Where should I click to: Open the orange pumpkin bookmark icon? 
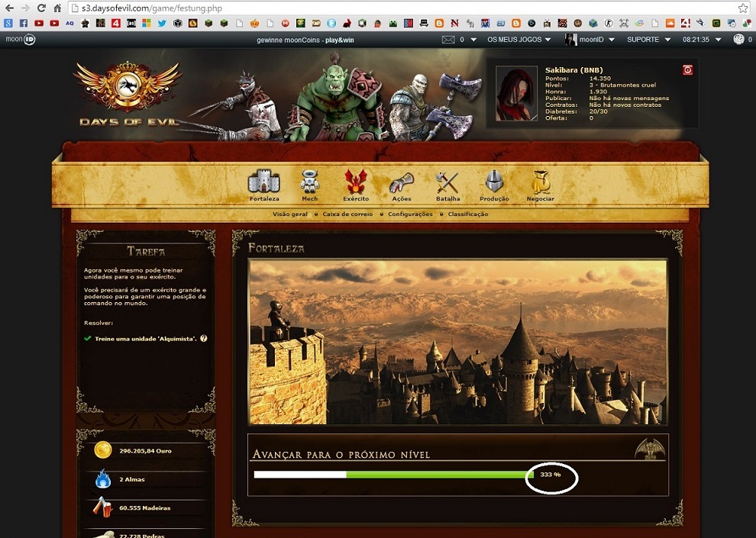[254, 23]
